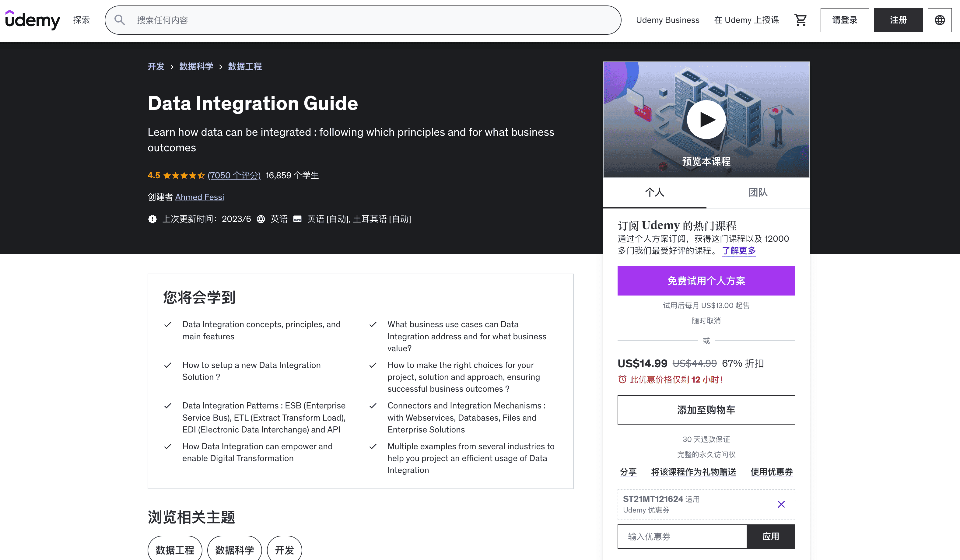Click the 4.5 rating number
The image size is (960, 560).
(x=154, y=175)
